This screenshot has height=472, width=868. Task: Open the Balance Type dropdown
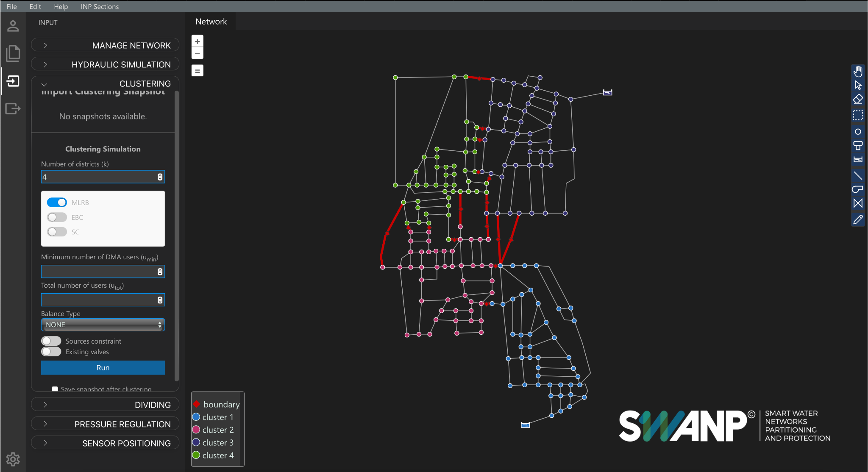103,325
